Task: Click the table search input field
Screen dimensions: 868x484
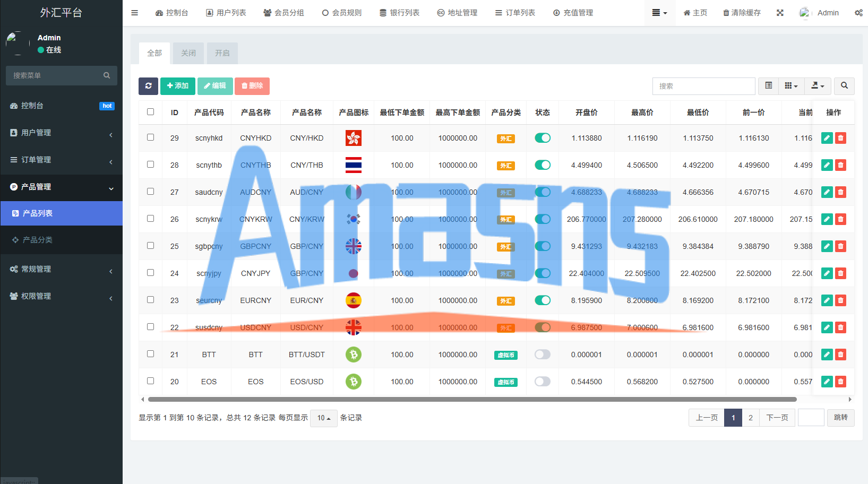Action: (x=704, y=86)
